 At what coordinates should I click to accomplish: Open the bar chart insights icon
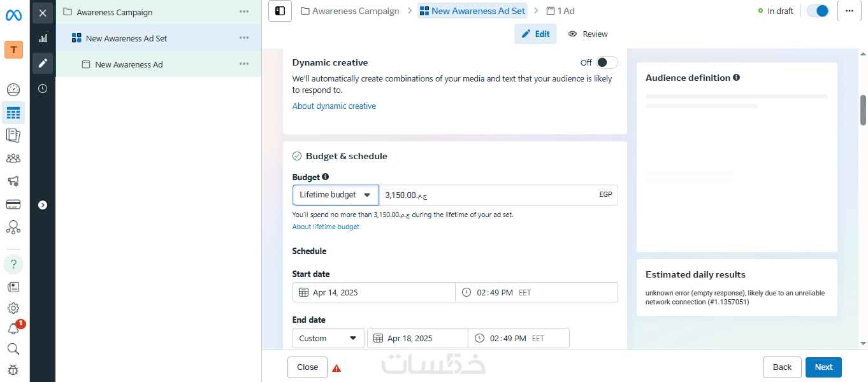coord(43,38)
